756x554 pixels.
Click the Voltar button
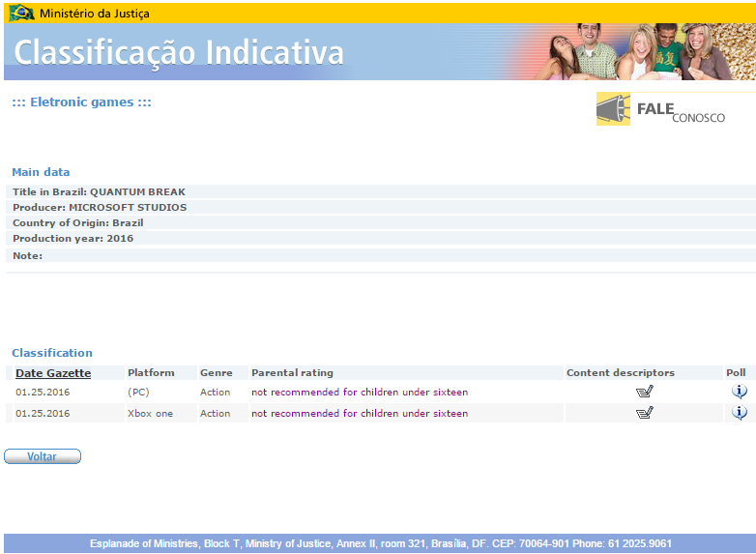tap(43, 456)
